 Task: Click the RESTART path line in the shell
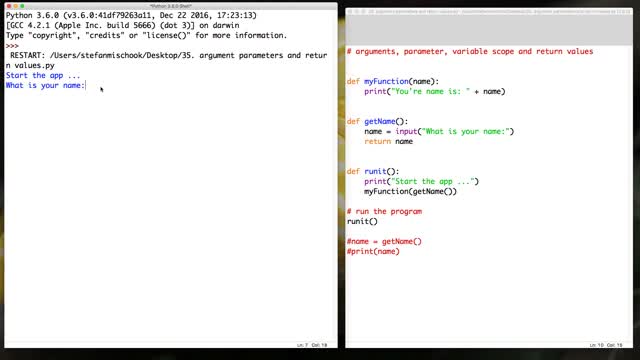tap(168, 56)
